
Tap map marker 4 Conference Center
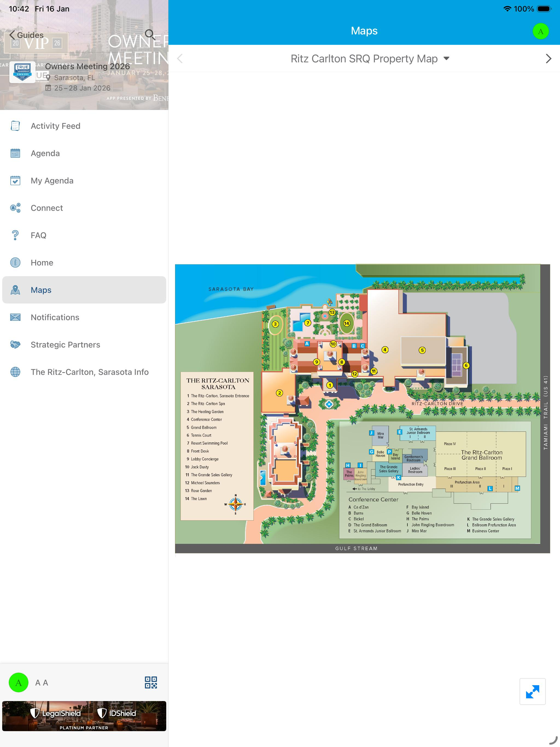pos(385,349)
